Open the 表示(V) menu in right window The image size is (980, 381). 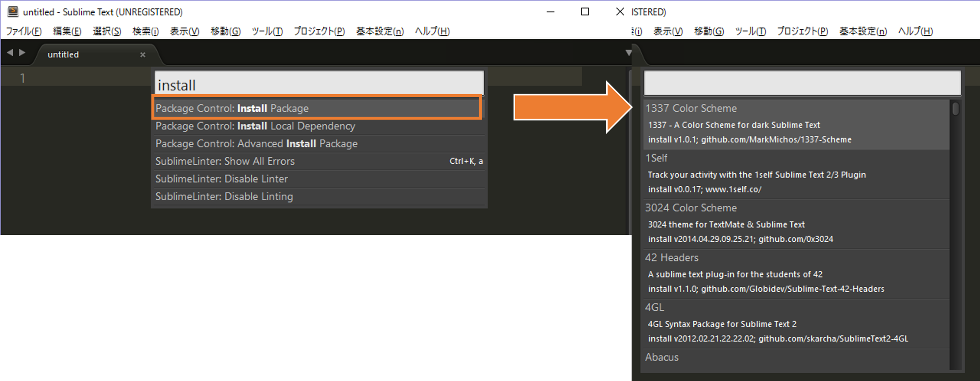(668, 31)
